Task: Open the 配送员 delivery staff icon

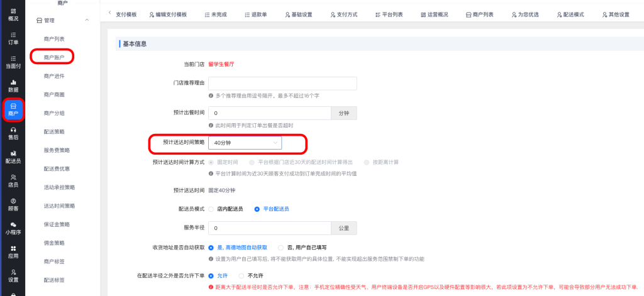Action: pos(13,156)
